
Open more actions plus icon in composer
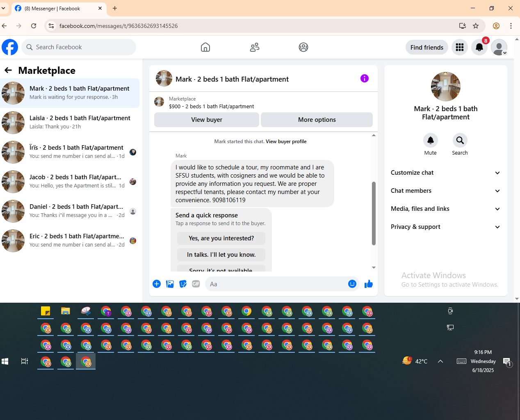pyautogui.click(x=157, y=284)
